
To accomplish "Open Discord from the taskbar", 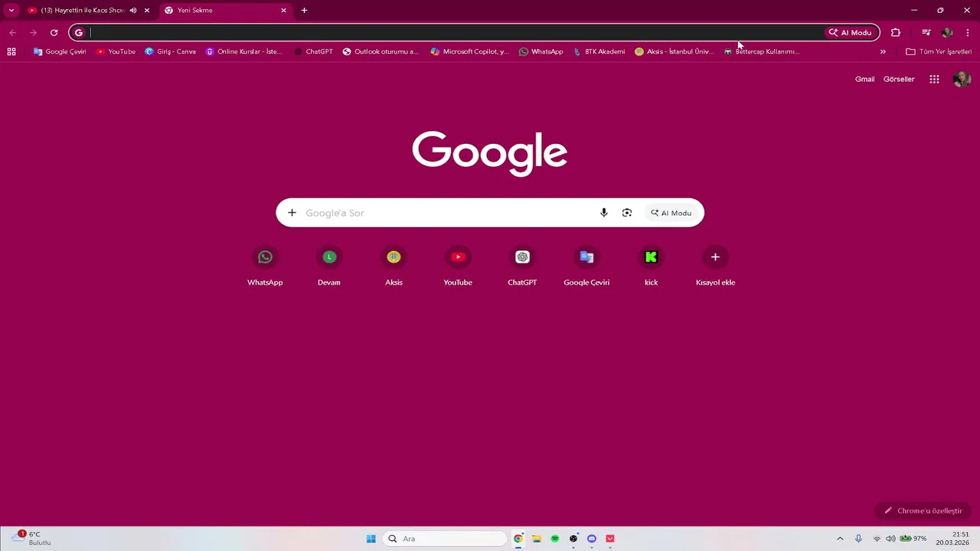I will click(592, 539).
